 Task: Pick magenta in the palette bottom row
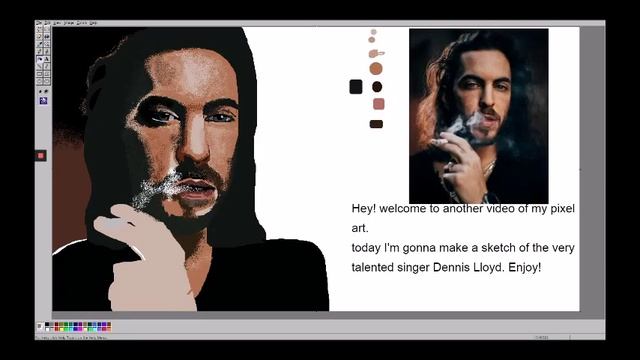80,329
